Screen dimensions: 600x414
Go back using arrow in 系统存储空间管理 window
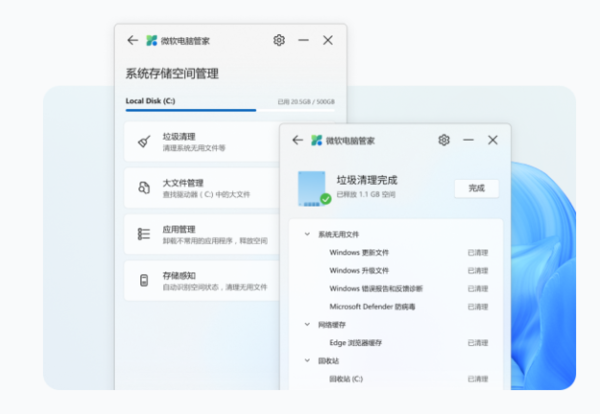tap(132, 40)
